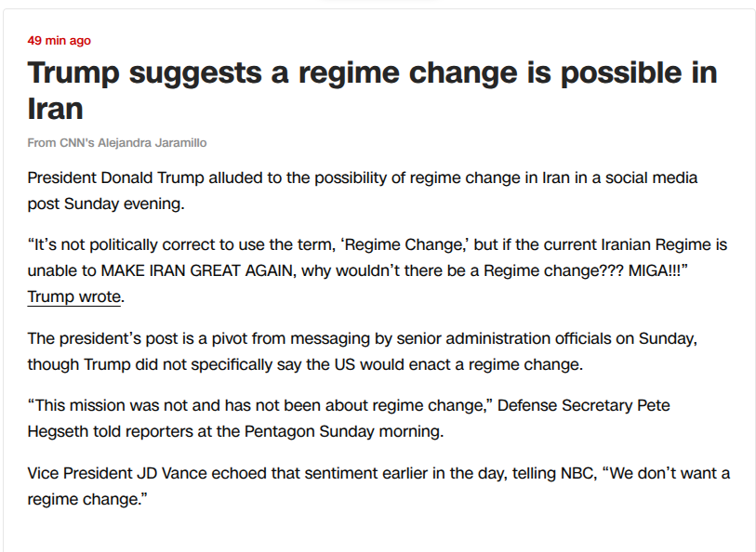Click paragraph starting "The president's post is a pivot"

(x=363, y=351)
